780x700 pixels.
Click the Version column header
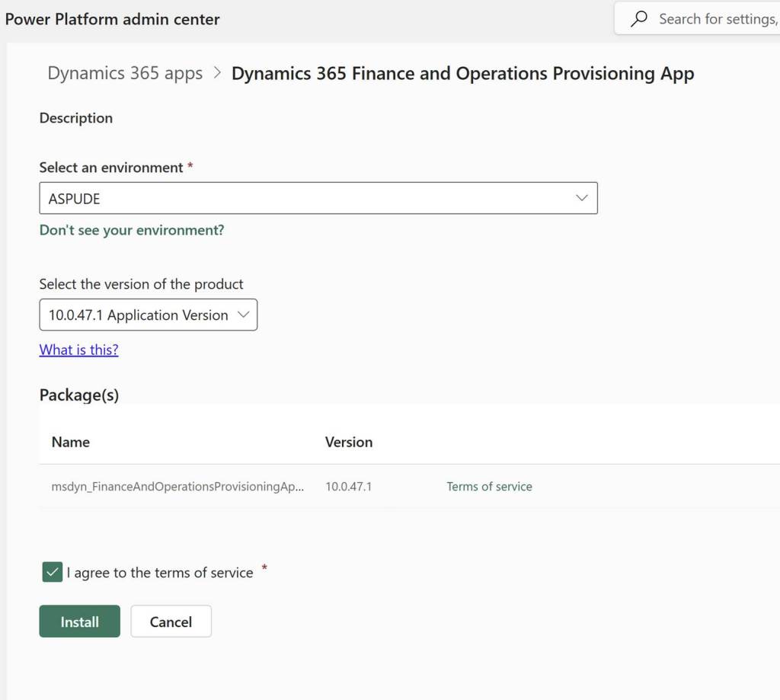(x=349, y=442)
